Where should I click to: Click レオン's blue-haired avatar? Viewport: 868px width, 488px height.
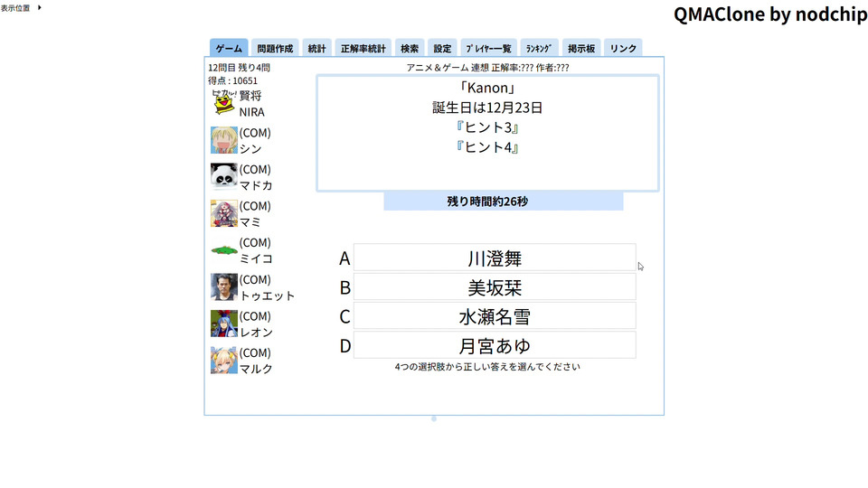coord(224,324)
